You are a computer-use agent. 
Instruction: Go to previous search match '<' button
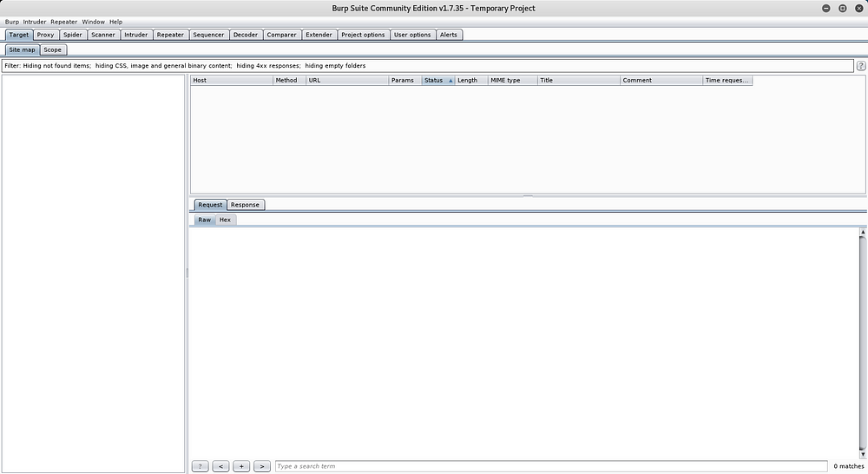point(220,466)
